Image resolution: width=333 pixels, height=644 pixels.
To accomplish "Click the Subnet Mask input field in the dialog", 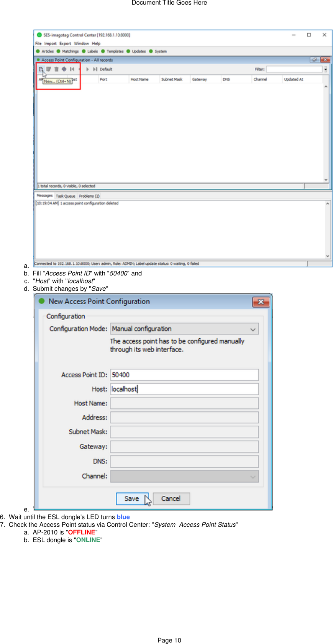I will pyautogui.click(x=184, y=432).
